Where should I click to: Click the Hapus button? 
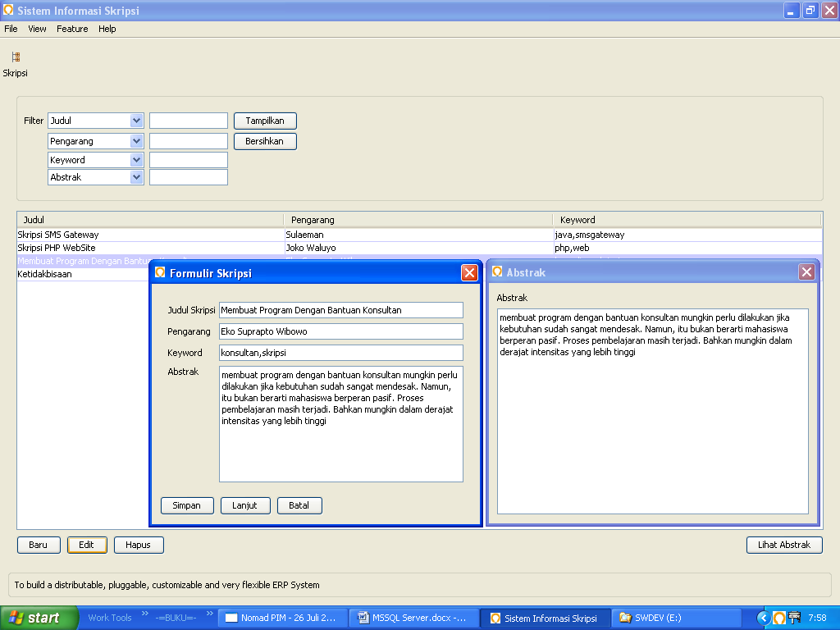tap(138, 545)
